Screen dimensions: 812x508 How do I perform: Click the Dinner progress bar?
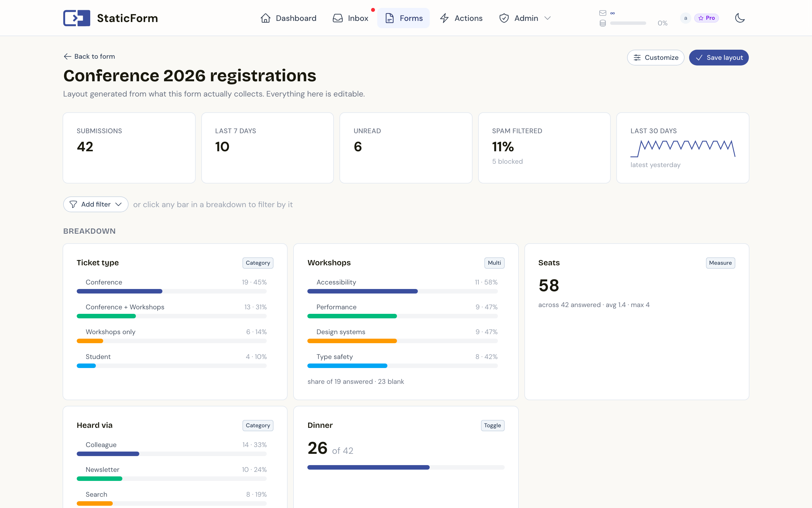(406, 467)
